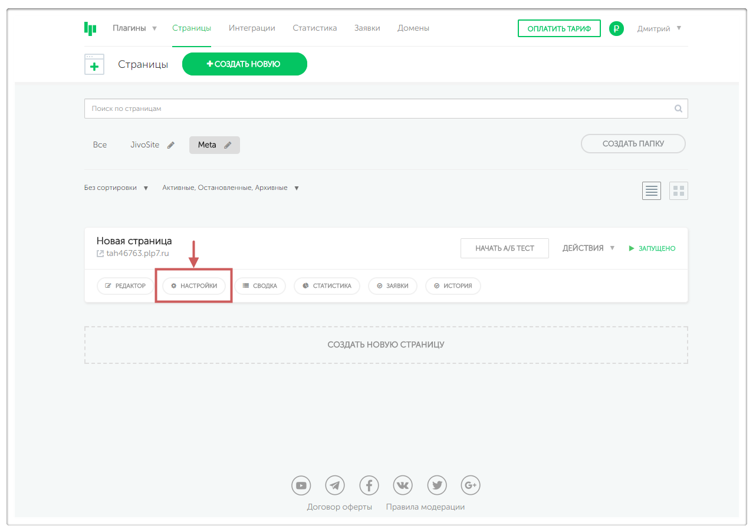Image resolution: width=756 pixels, height=532 pixels.
Task: Click the Twitter footer icon
Action: click(x=437, y=485)
